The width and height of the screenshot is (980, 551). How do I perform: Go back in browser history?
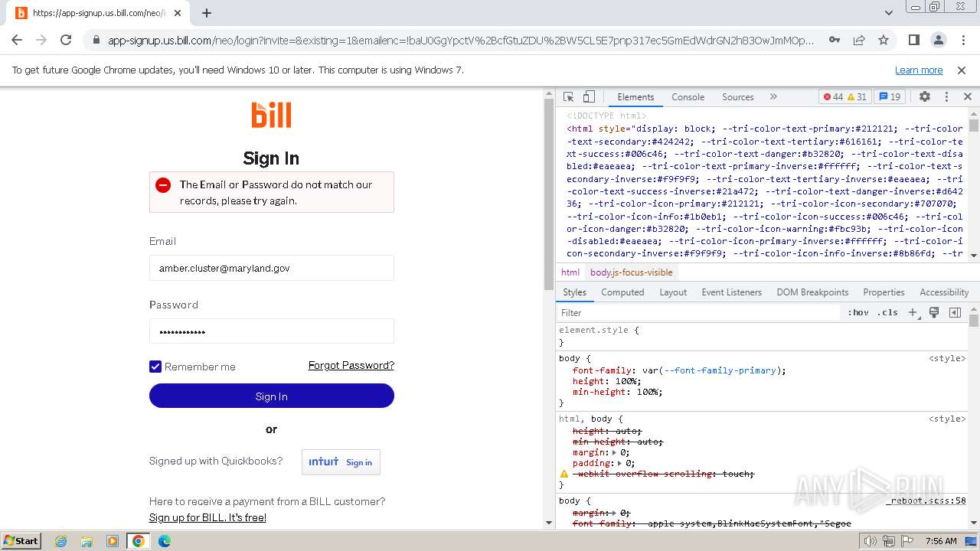[17, 40]
